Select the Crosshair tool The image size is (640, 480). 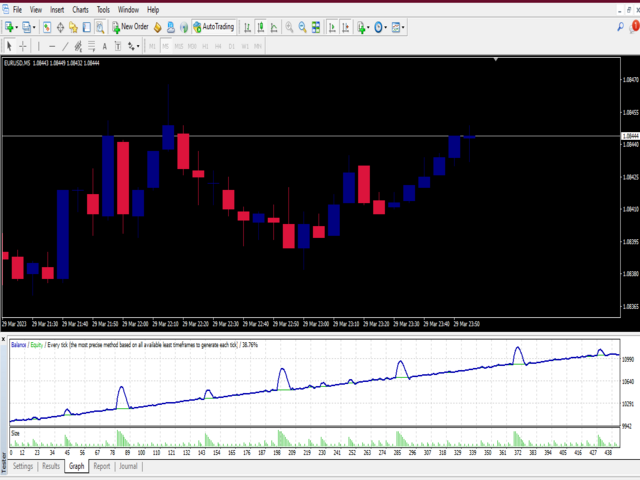click(23, 46)
